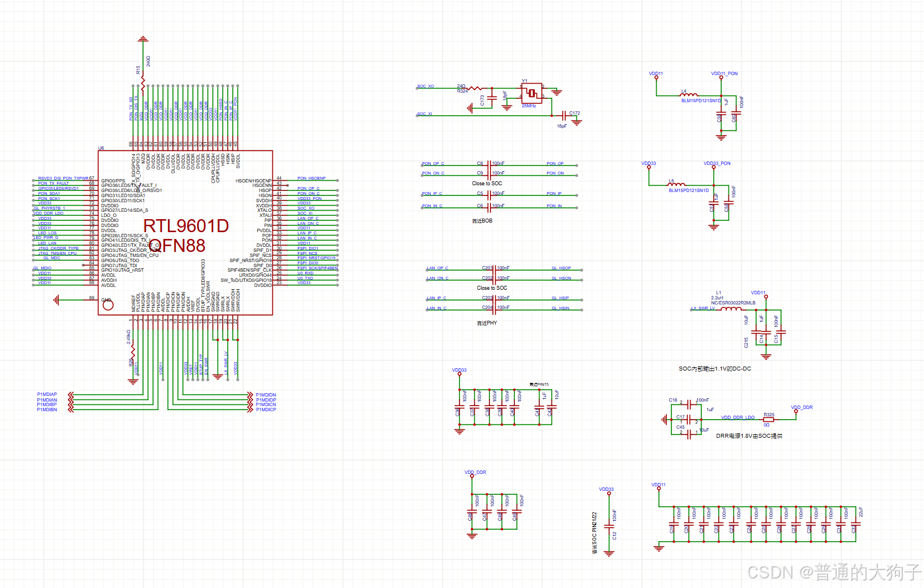Select inductor L5 between VDD33 and VDD33_PON
The width and height of the screenshot is (924, 588).
(x=677, y=185)
